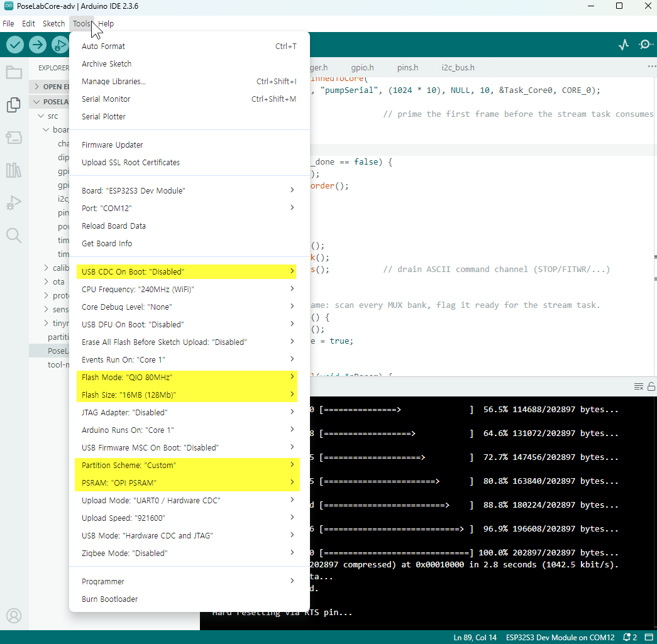The image size is (657, 644).
Task: Switch to the gpio.h editor tab
Action: (362, 67)
